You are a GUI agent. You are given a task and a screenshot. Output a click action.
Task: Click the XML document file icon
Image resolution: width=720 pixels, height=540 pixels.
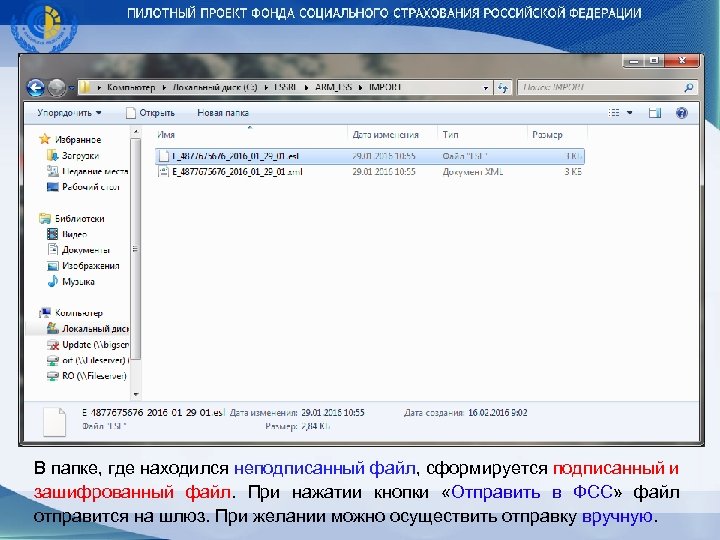[163, 172]
